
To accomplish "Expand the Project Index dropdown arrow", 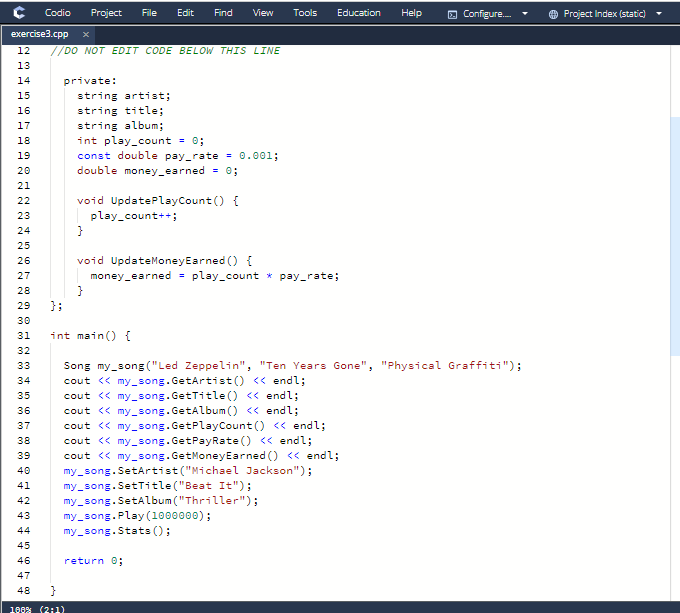I will pyautogui.click(x=659, y=13).
